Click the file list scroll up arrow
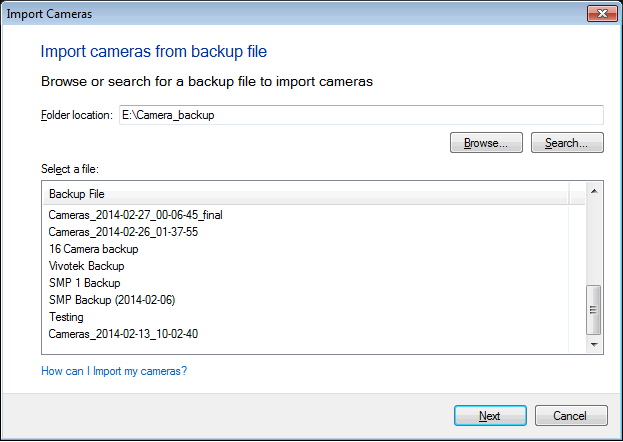The height and width of the screenshot is (442, 623). coord(594,190)
